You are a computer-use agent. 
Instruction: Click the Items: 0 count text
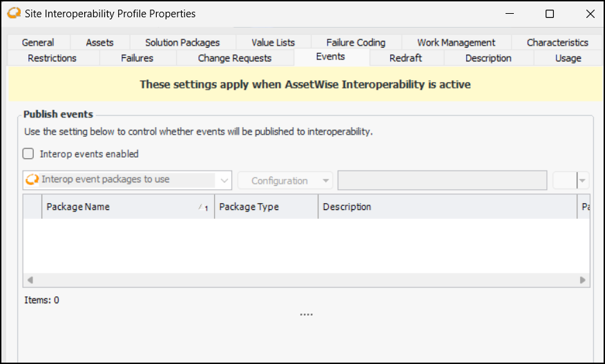point(41,300)
